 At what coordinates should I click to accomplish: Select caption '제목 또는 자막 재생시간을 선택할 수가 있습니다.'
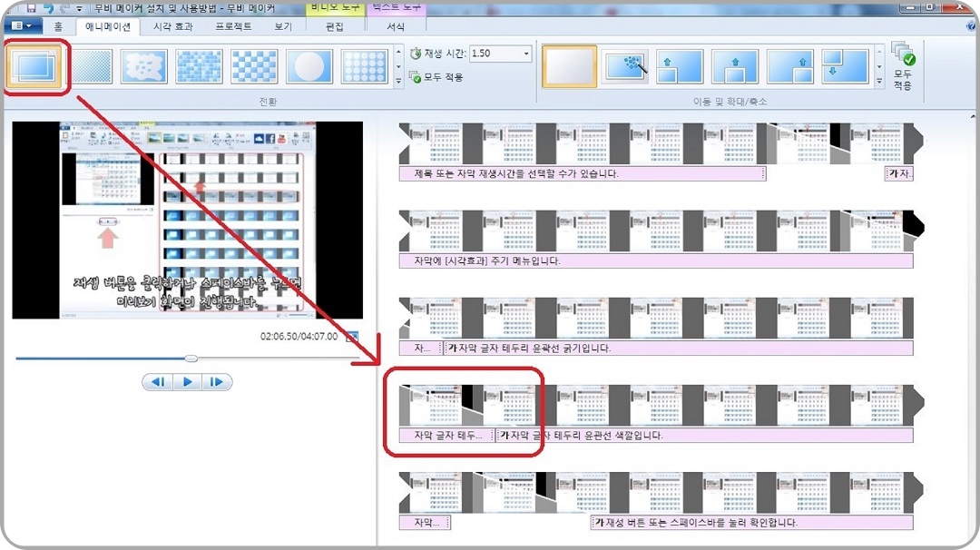[x=582, y=173]
